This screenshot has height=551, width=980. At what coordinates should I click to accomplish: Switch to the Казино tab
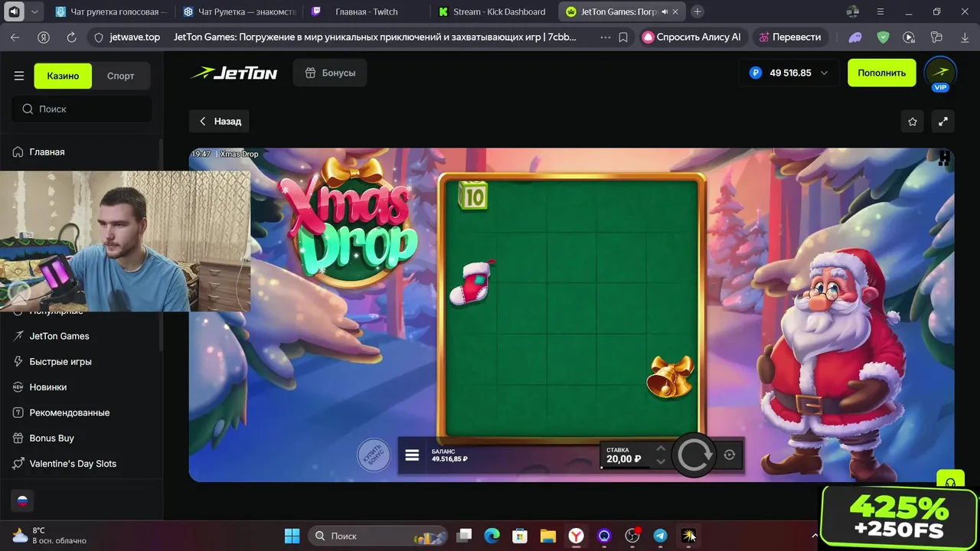coord(63,76)
